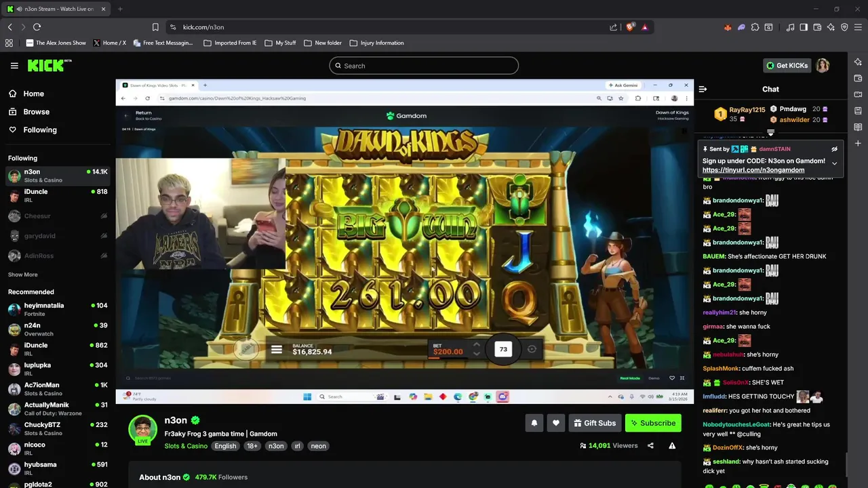The image size is (868, 488).
Task: Click the green Subscribe button
Action: pyautogui.click(x=653, y=423)
